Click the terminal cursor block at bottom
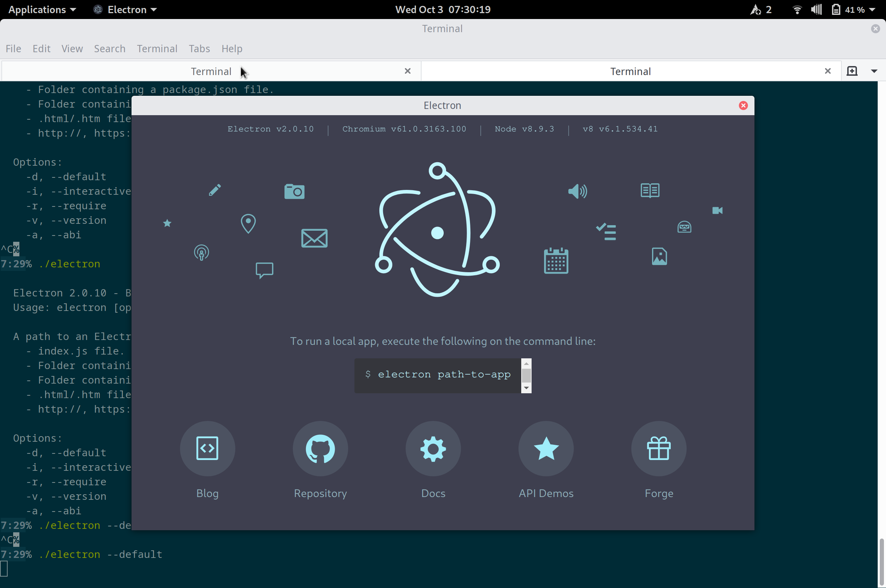Screen dimensions: 886x588 coord(4,569)
